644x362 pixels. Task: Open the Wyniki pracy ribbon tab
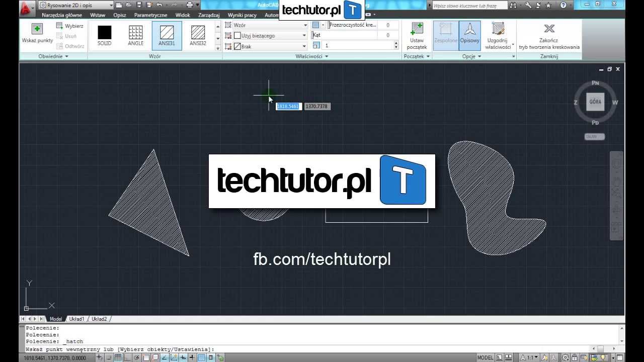click(242, 15)
